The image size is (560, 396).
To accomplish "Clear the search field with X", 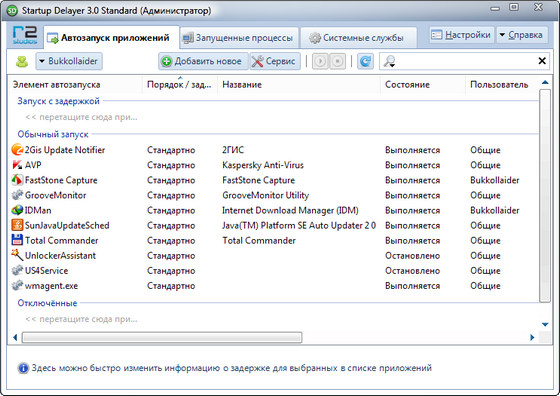I will (x=542, y=61).
